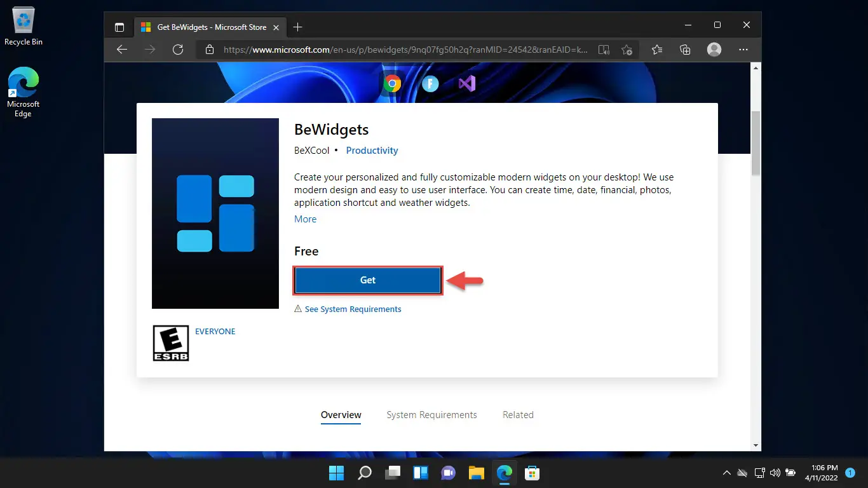Screen dimensions: 868x488
Task: Open the Productivity category link
Action: click(372, 151)
